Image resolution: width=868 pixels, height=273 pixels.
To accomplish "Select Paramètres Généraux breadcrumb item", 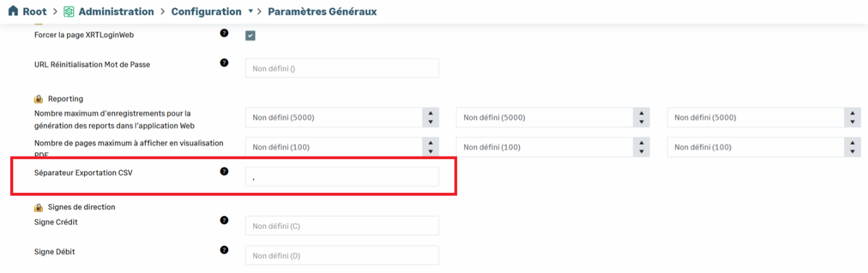I will point(323,12).
